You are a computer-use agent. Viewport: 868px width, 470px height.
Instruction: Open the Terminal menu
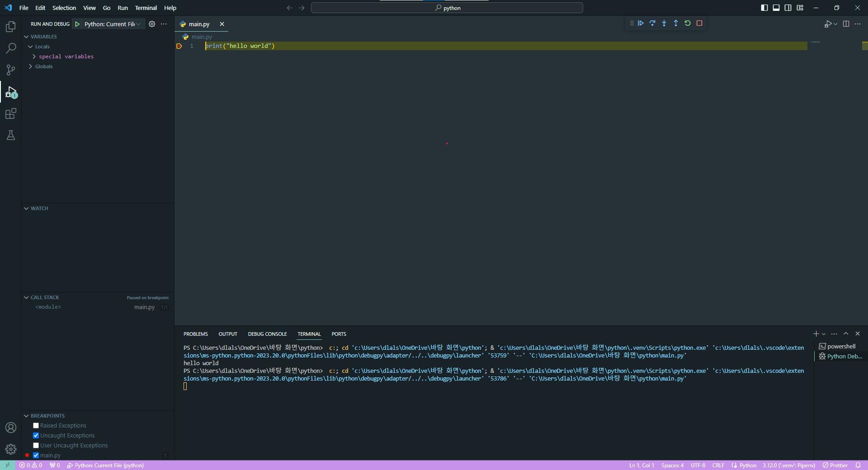point(146,8)
